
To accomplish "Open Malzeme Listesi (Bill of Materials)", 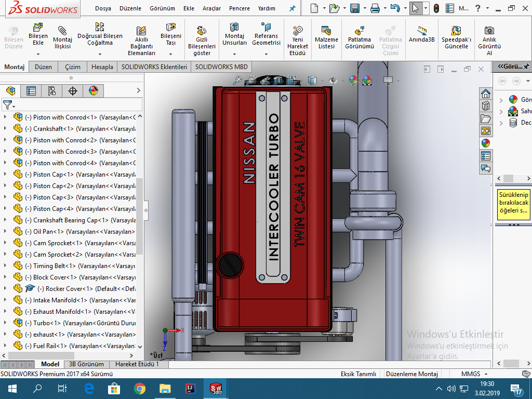I will [326, 37].
